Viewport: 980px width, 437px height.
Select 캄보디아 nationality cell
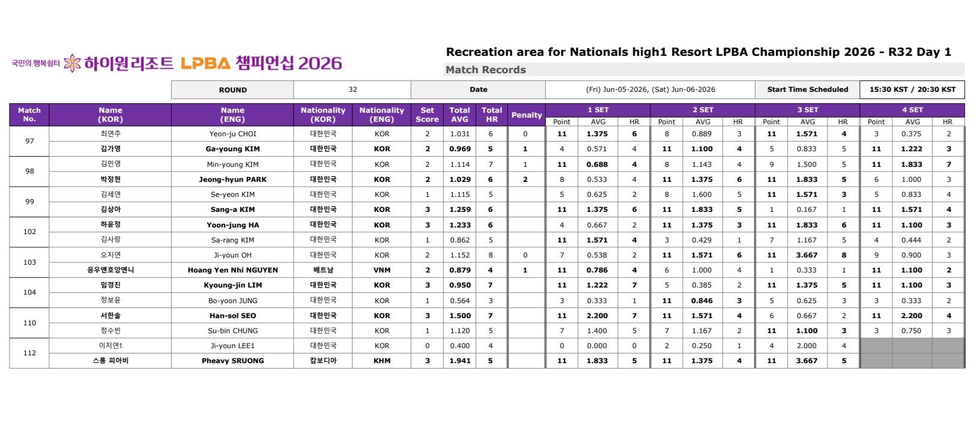[323, 361]
